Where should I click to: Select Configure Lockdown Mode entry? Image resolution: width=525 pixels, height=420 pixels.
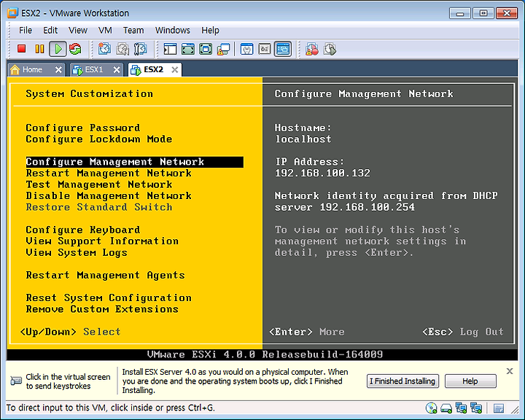[x=98, y=139]
